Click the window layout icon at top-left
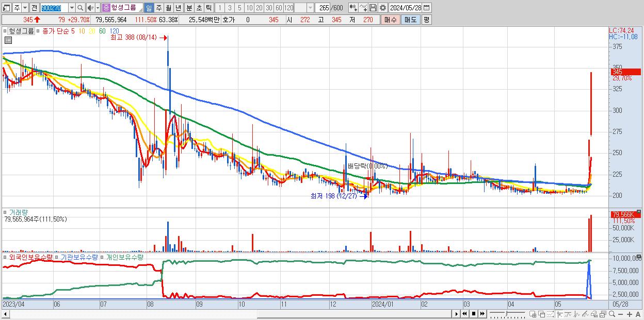The height and width of the screenshot is (320, 644). [6, 8]
